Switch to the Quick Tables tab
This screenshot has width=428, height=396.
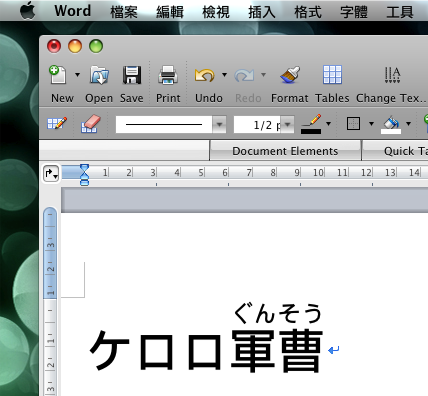click(x=395, y=151)
